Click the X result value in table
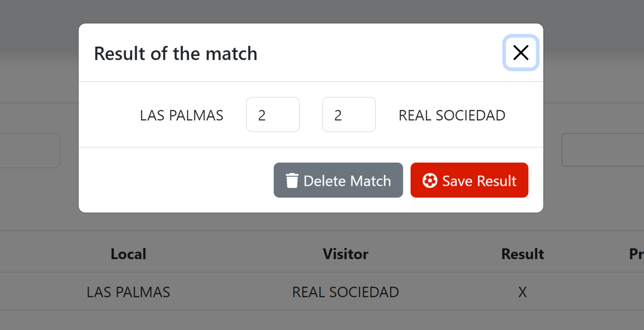Screen dimensions: 644x330 point(522,292)
